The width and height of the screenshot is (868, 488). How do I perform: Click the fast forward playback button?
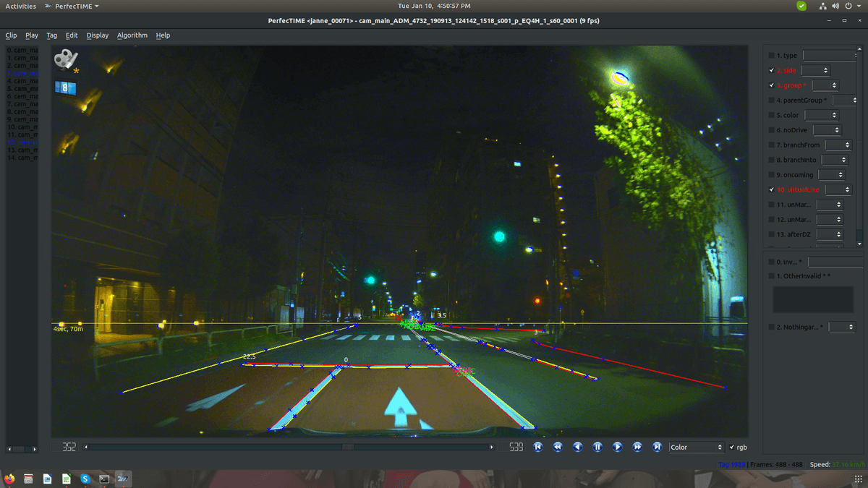[x=637, y=447]
